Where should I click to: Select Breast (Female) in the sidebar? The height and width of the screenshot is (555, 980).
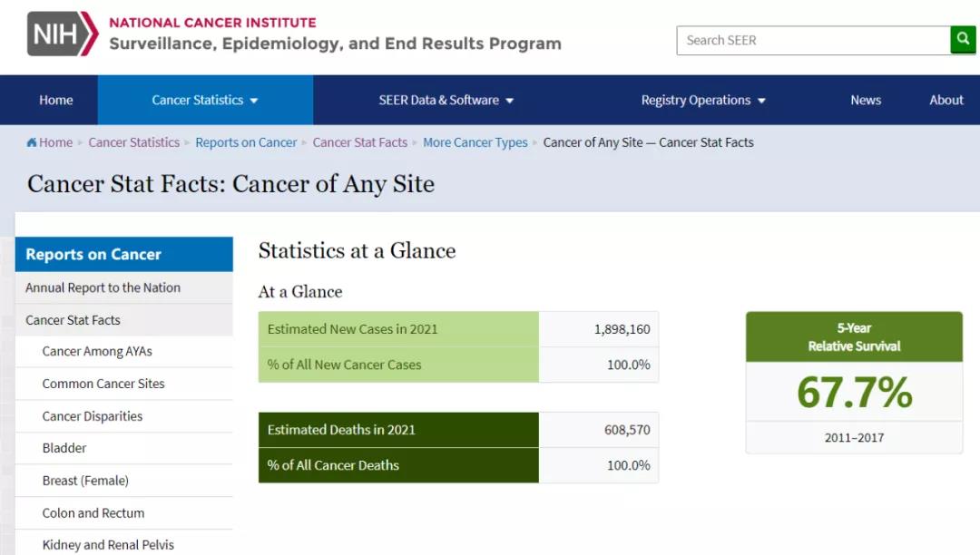click(85, 481)
